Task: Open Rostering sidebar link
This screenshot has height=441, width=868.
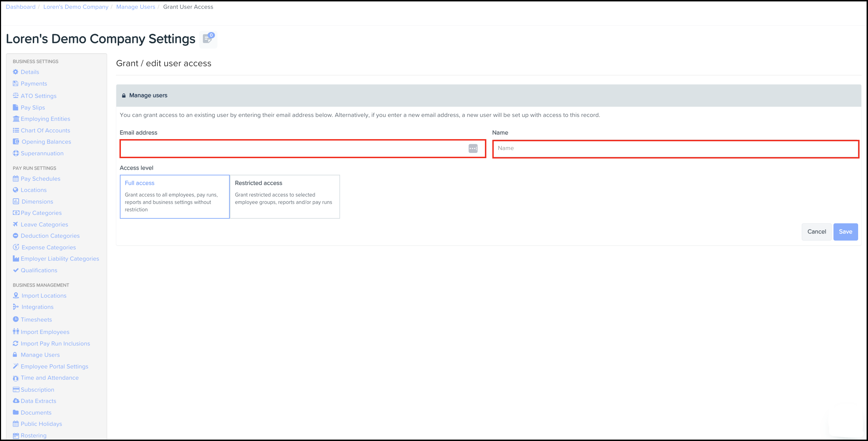Action: (33, 435)
